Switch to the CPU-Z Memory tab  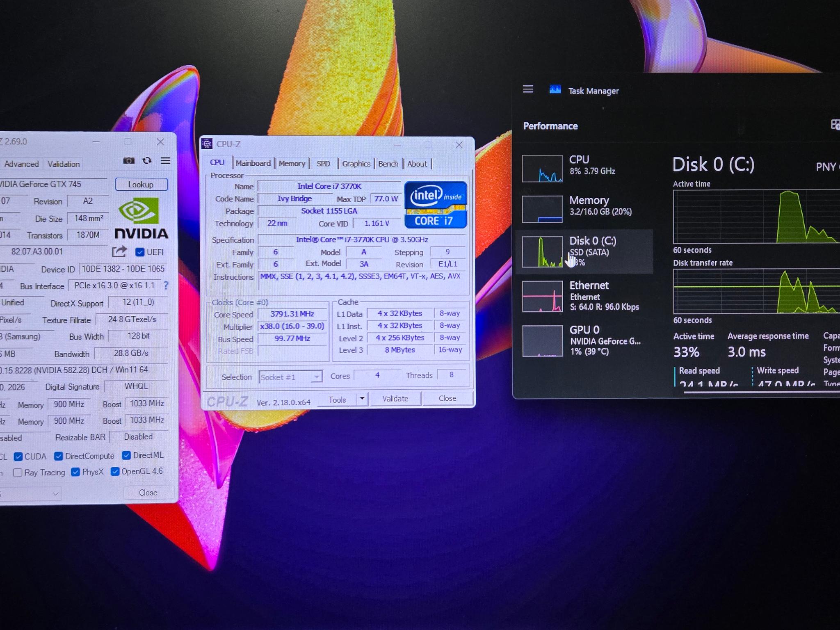(292, 164)
